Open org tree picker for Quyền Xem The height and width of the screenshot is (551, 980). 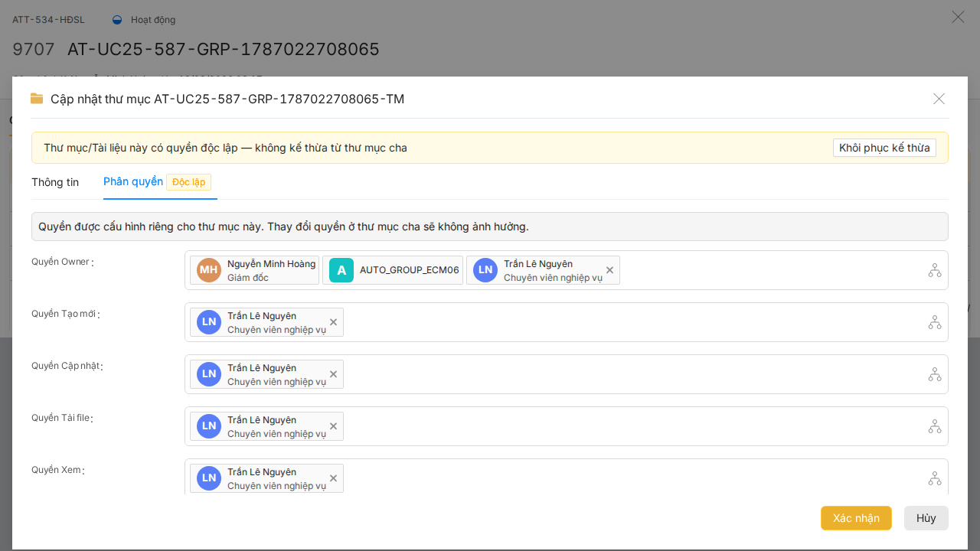935,478
